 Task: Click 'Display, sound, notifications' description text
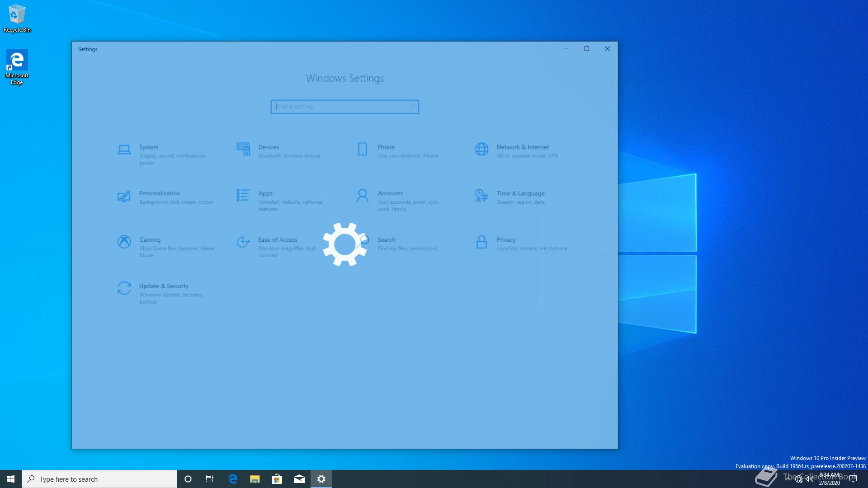tap(173, 156)
